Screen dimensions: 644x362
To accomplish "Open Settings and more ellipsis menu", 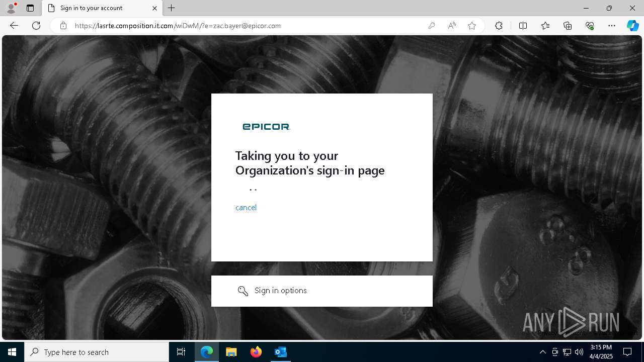I will (612, 26).
